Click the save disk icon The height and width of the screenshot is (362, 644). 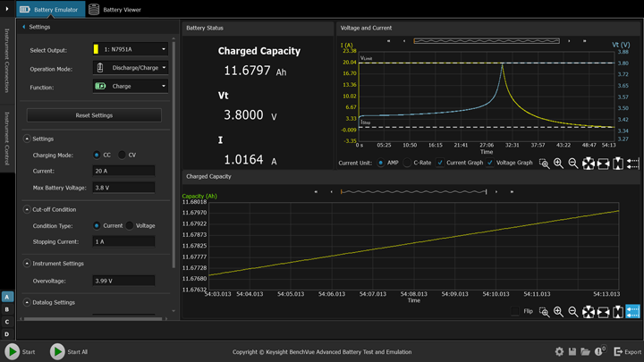click(x=572, y=352)
